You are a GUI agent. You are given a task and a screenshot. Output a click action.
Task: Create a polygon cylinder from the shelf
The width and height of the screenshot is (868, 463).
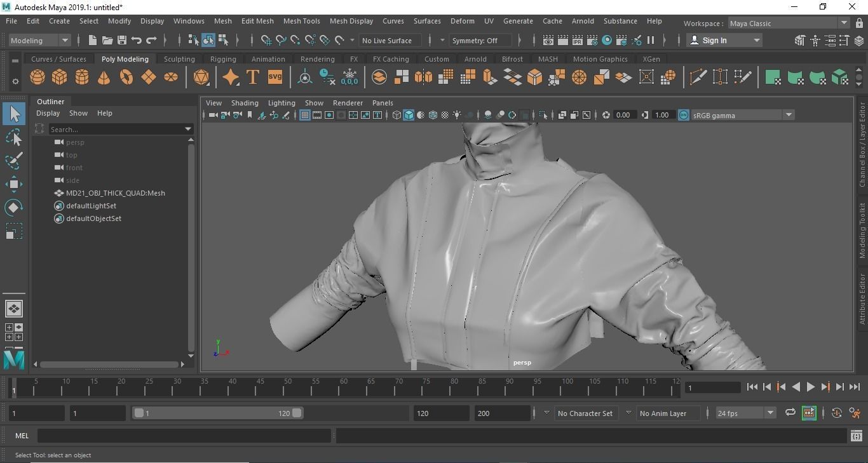82,77
